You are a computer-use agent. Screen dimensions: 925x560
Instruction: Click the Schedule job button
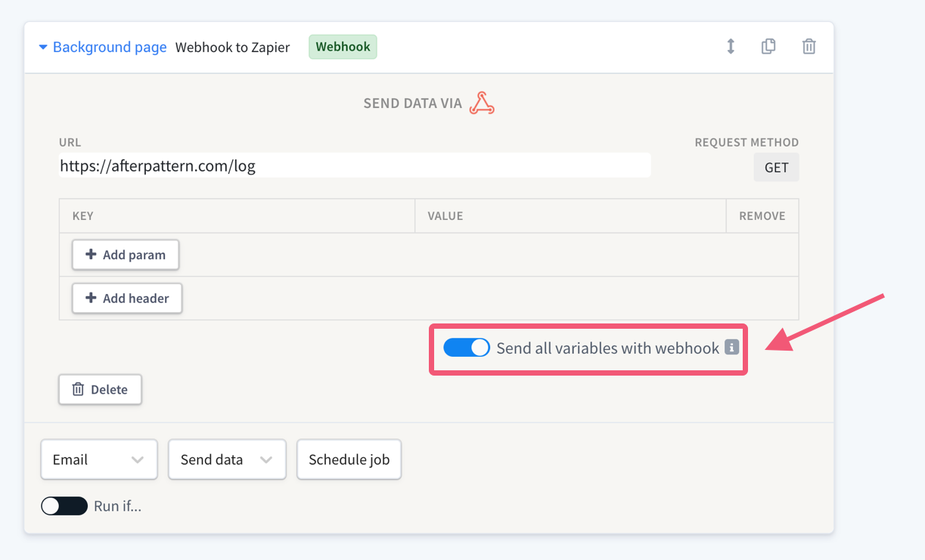coord(349,459)
